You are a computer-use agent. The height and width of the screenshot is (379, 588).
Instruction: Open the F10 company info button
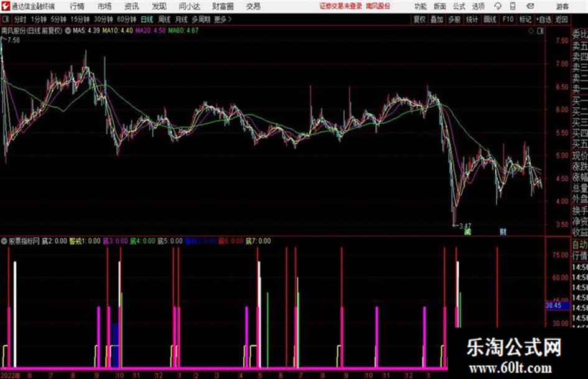click(508, 19)
